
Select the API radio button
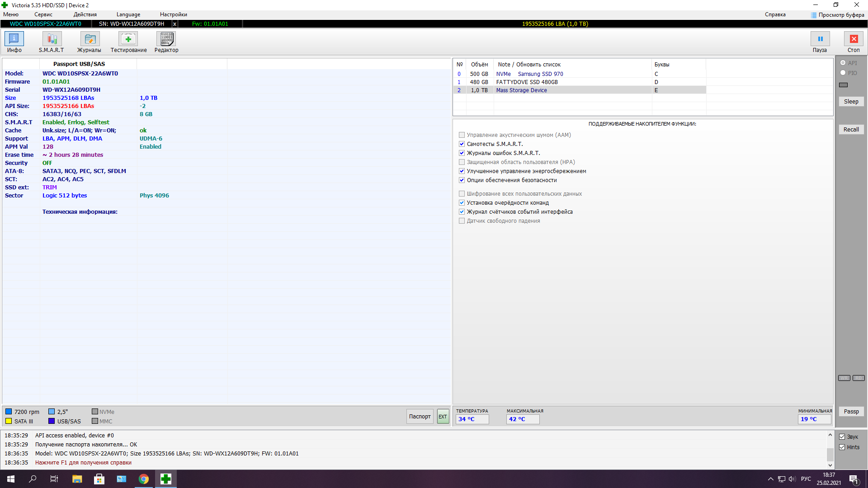click(x=843, y=63)
